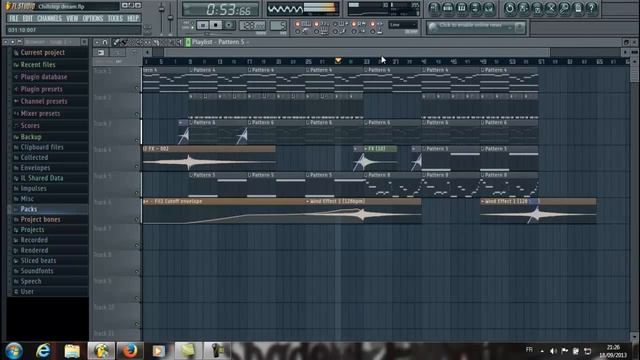Image resolution: width=640 pixels, height=360 pixels.
Task: Click the Windows Start button
Action: click(14, 351)
